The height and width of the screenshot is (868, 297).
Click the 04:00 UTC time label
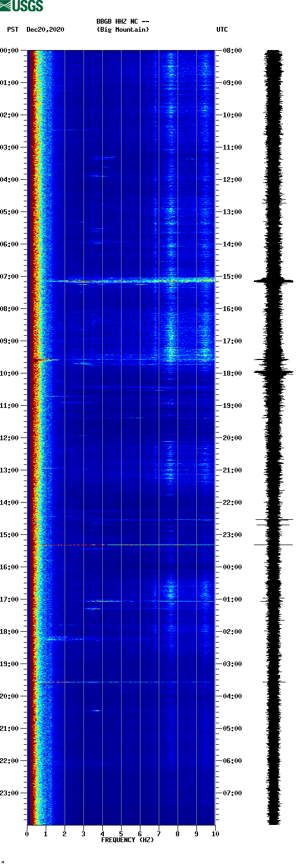[232, 696]
